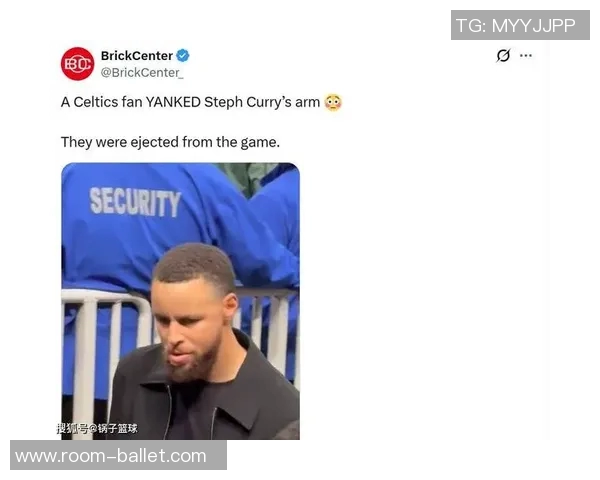Click 'Steph Curry's arm' phrase in tweet
600x480 pixels.
click(x=262, y=102)
